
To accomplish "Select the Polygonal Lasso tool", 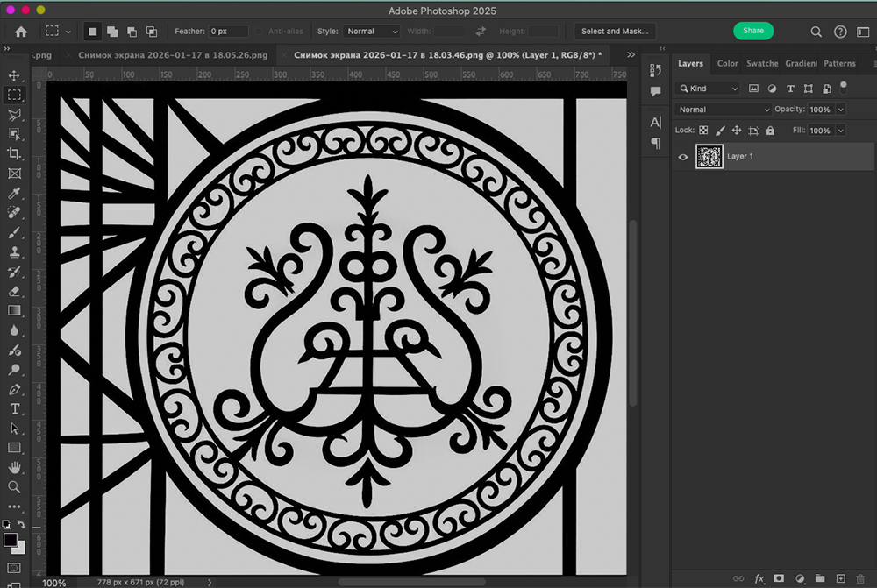I will (x=14, y=115).
